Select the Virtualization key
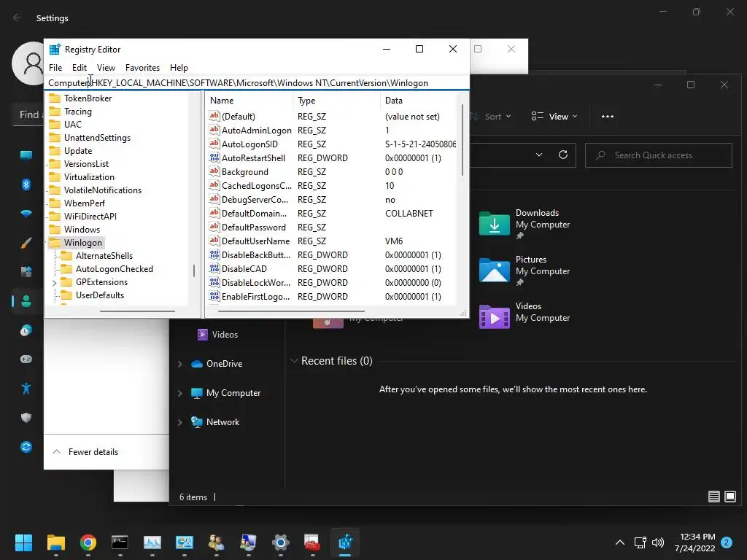Screen dimensions: 747x560 [x=89, y=177]
